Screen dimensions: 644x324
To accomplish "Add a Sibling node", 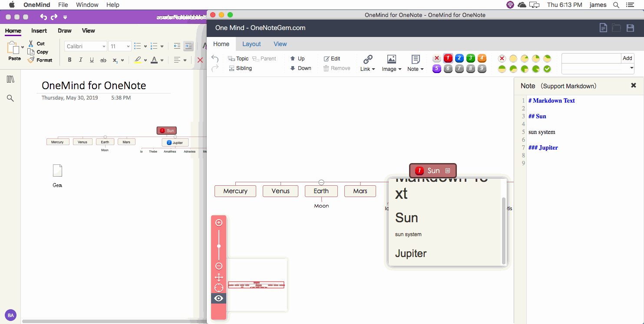I will click(241, 68).
